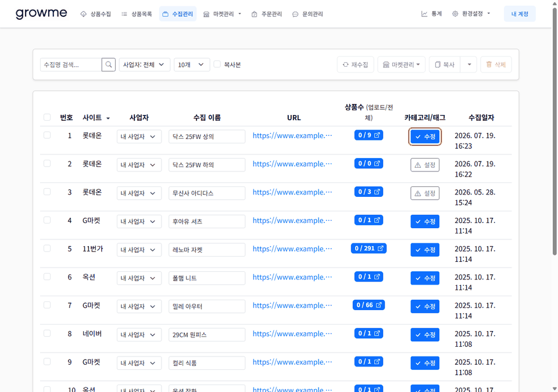Open 내 사업자 dropdown in row 5
The height and width of the screenshot is (392, 558).
pyautogui.click(x=139, y=250)
